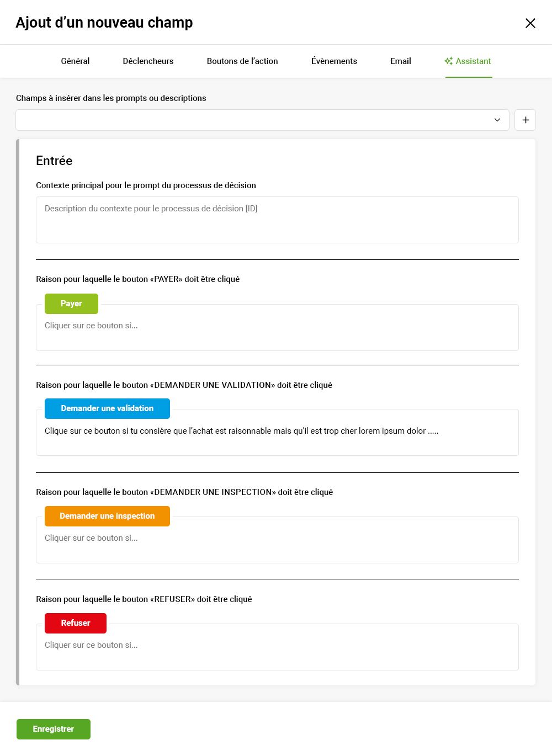The image size is (552, 756).
Task: Click the plus icon to insert field
Action: [x=525, y=120]
